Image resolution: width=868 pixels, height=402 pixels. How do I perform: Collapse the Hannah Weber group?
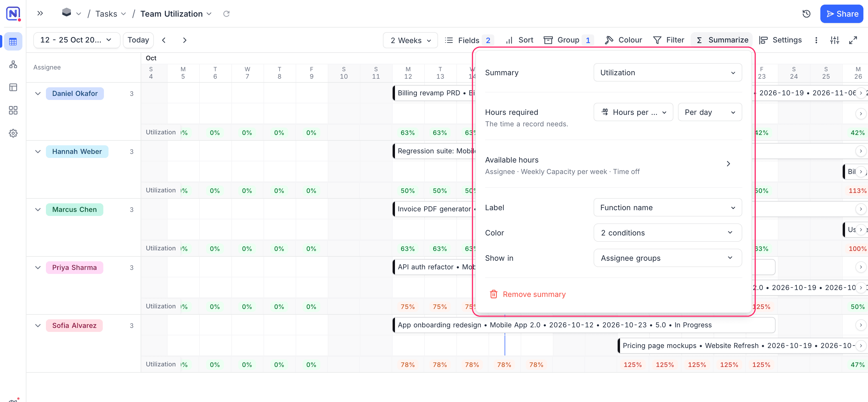coord(38,151)
